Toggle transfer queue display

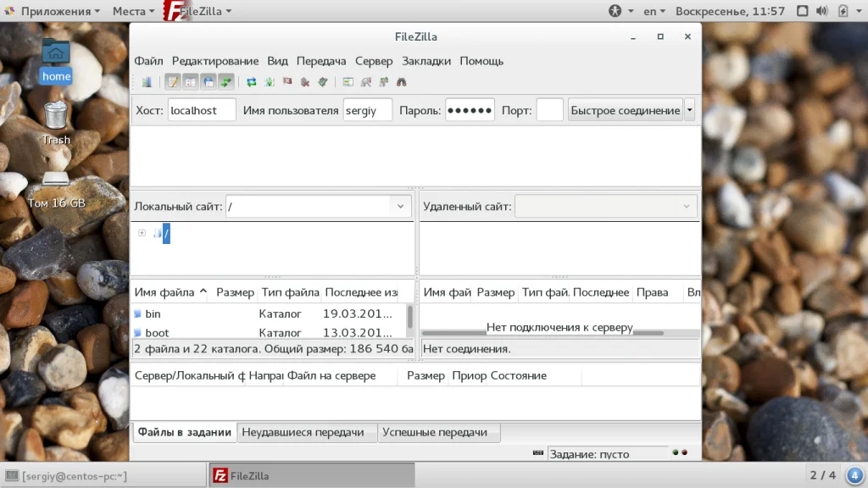[x=225, y=82]
